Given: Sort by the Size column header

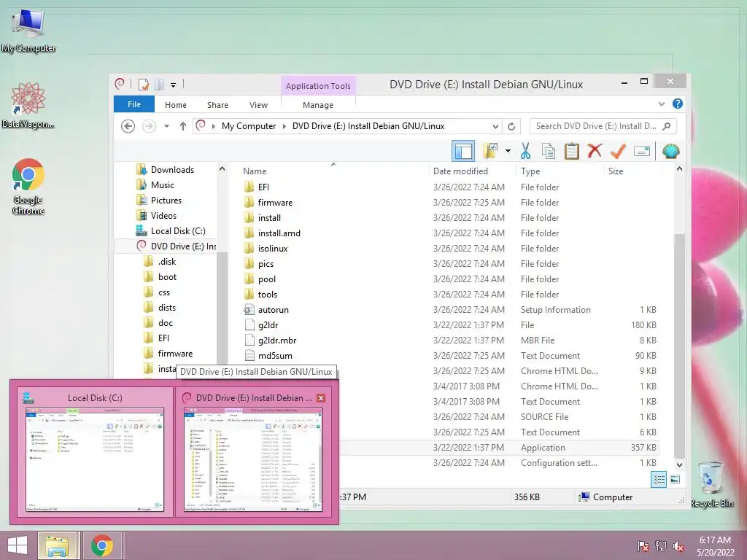Looking at the screenshot, I should tap(616, 171).
